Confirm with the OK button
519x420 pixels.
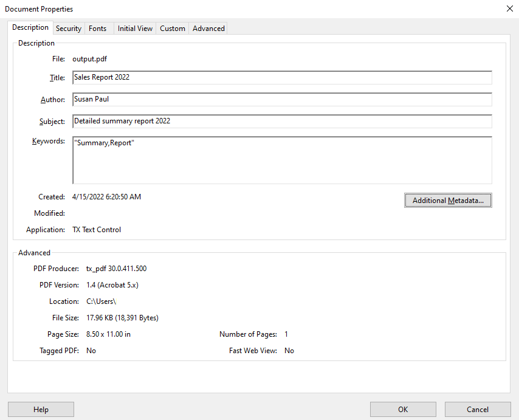(403, 410)
